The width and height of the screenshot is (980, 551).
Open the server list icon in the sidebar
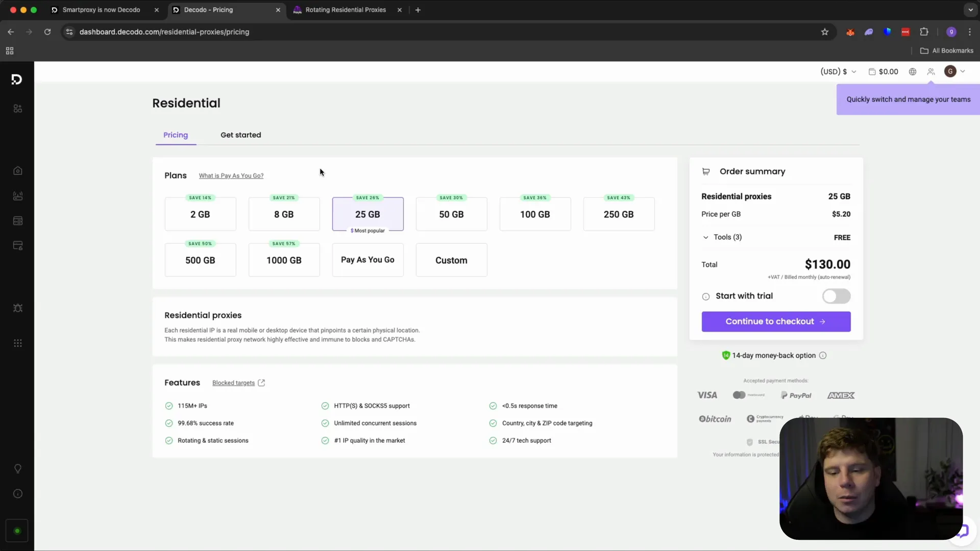point(18,221)
